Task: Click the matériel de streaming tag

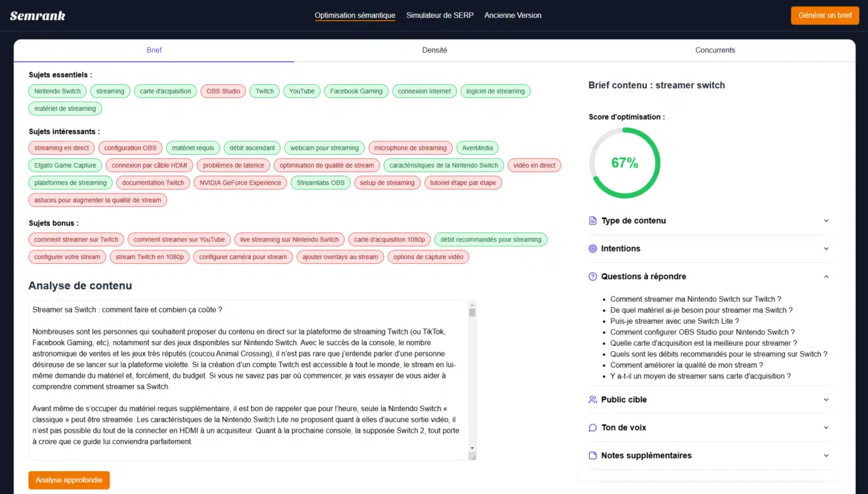Action: pos(65,109)
